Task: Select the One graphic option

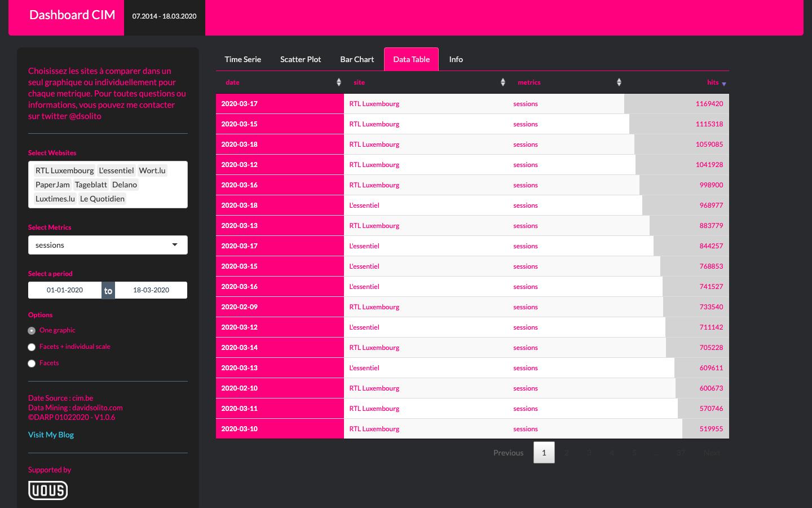Action: coord(32,331)
